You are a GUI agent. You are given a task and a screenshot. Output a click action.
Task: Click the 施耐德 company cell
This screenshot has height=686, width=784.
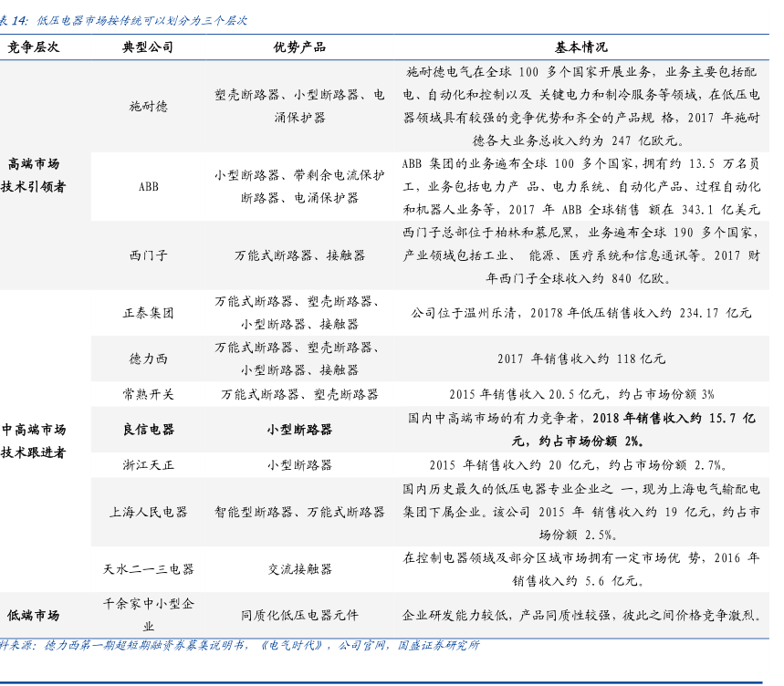[x=148, y=106]
